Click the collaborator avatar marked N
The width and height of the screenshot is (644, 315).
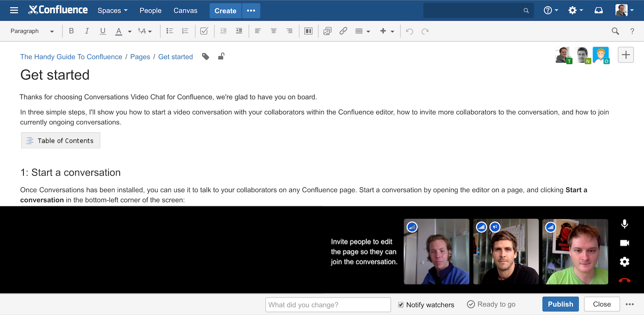(x=583, y=55)
